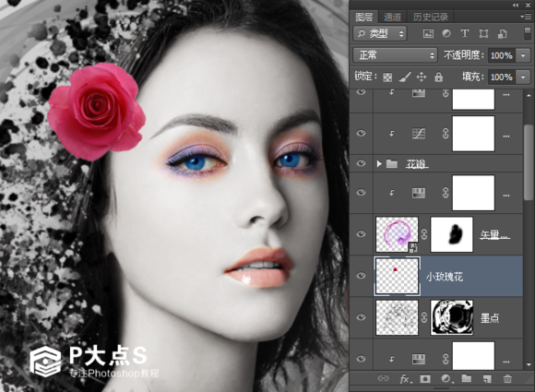Open the 填充 slider dropdown arrow
535x392 pixels.
(x=523, y=77)
